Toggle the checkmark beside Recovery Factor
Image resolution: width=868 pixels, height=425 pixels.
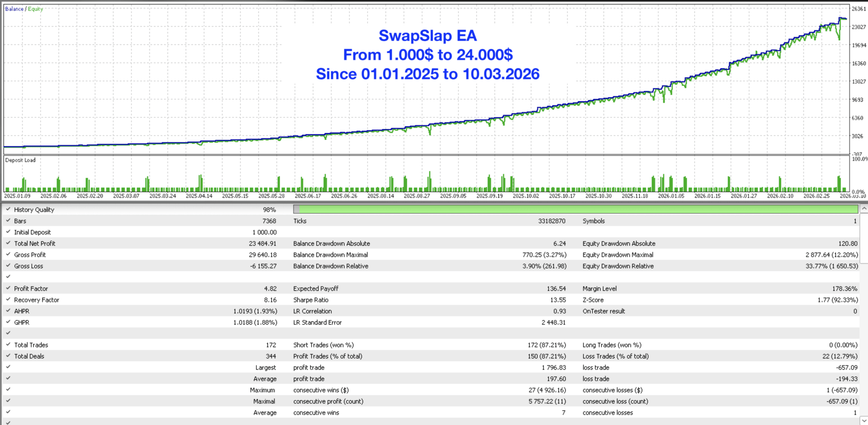8,299
